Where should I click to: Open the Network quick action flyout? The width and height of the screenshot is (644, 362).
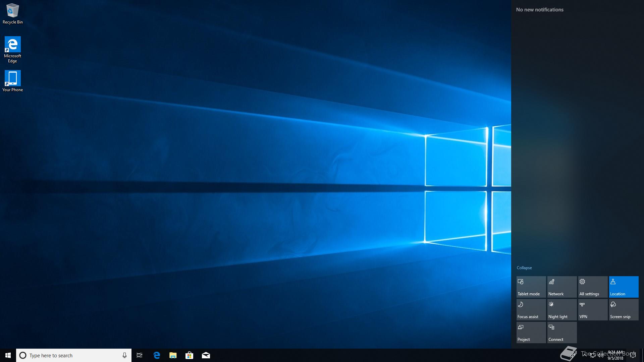pyautogui.click(x=562, y=287)
